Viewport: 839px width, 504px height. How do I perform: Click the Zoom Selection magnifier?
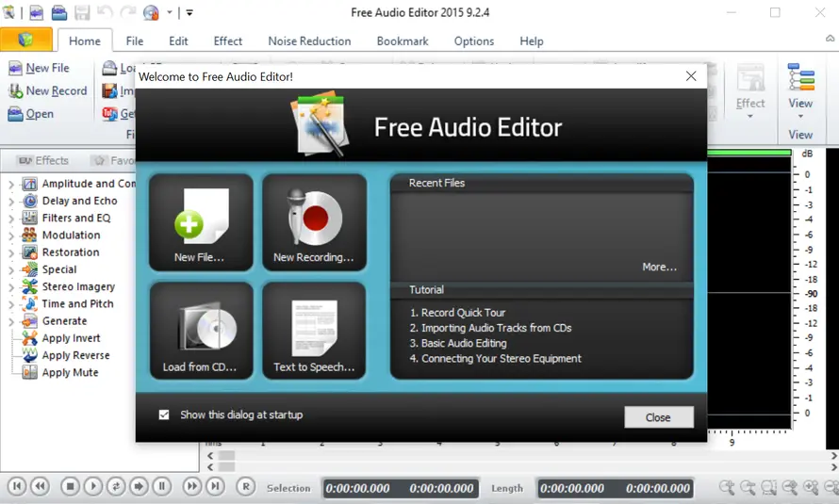pos(769,487)
